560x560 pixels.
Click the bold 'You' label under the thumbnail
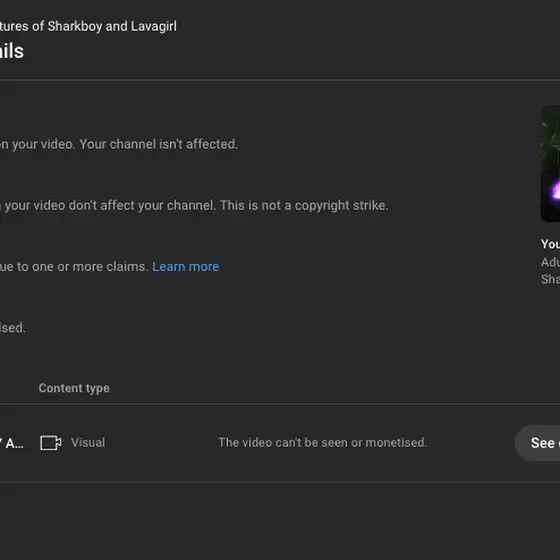[550, 244]
